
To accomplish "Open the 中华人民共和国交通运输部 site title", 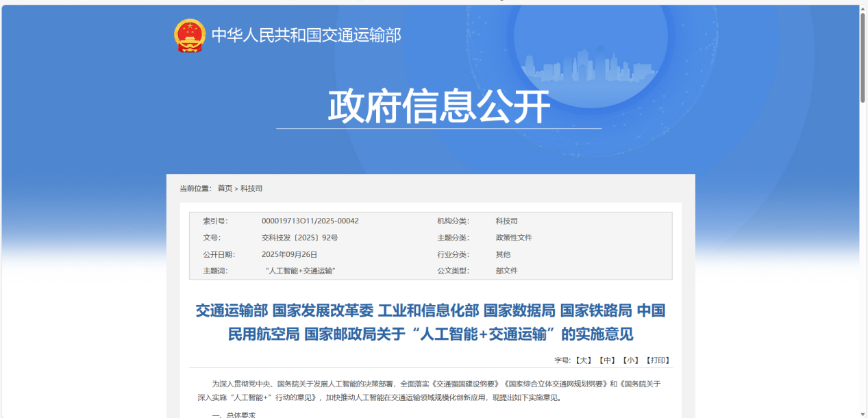I will click(306, 36).
